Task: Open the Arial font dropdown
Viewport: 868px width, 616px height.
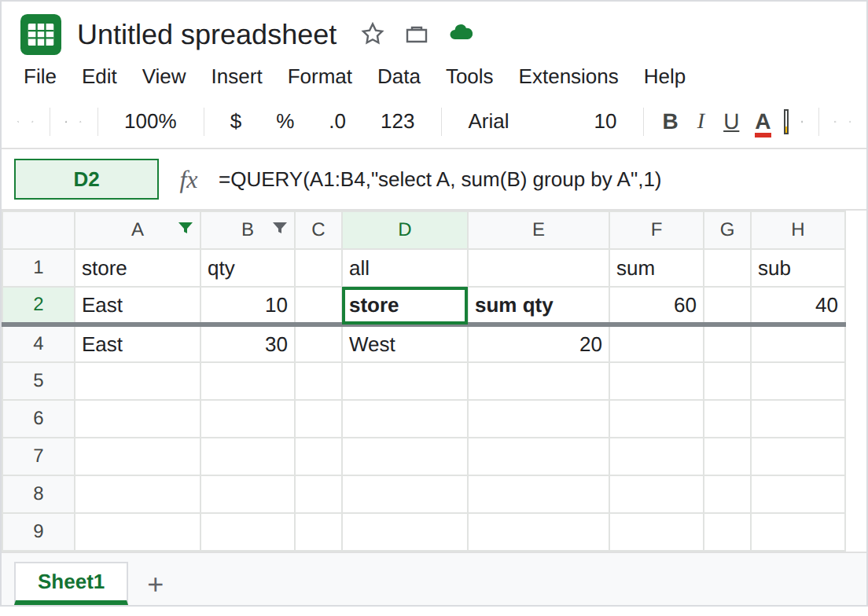Action: [x=488, y=121]
